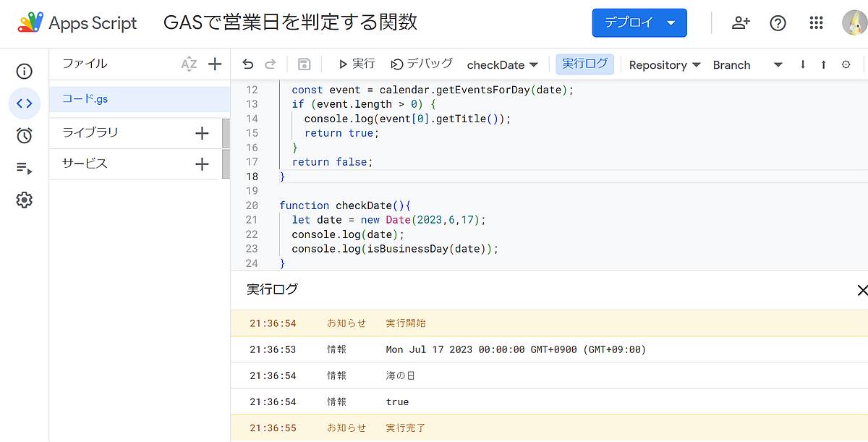Open the project Overview info icon
This screenshot has height=442, width=868.
(24, 71)
